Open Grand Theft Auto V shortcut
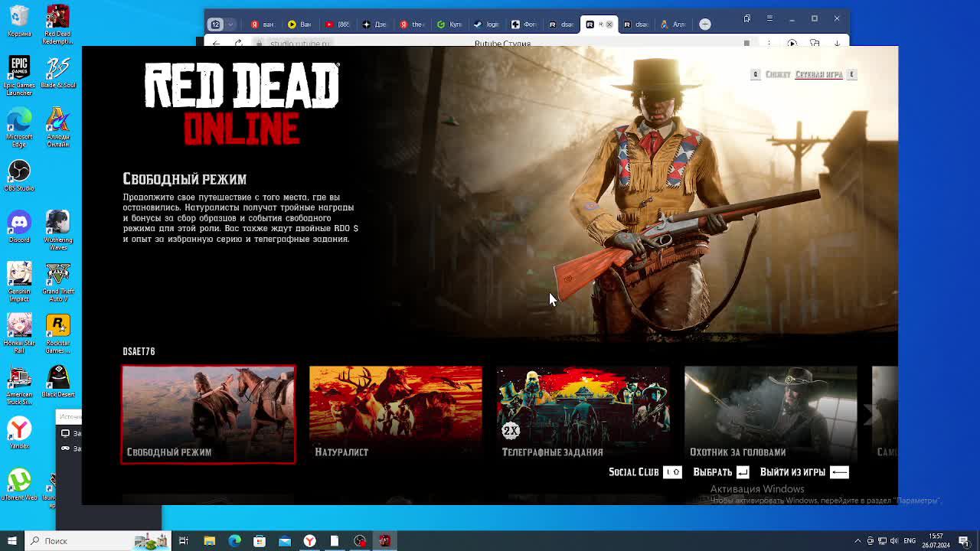The width and height of the screenshot is (980, 551). point(58,279)
